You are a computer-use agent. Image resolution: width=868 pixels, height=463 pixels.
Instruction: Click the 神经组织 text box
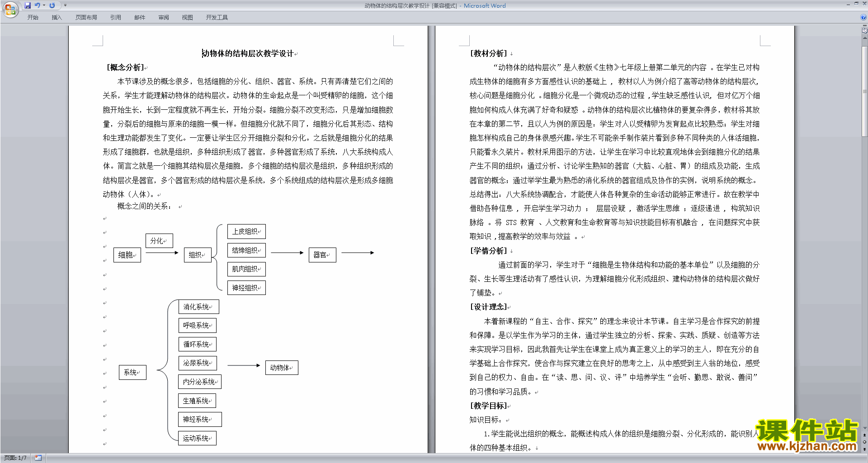[246, 288]
